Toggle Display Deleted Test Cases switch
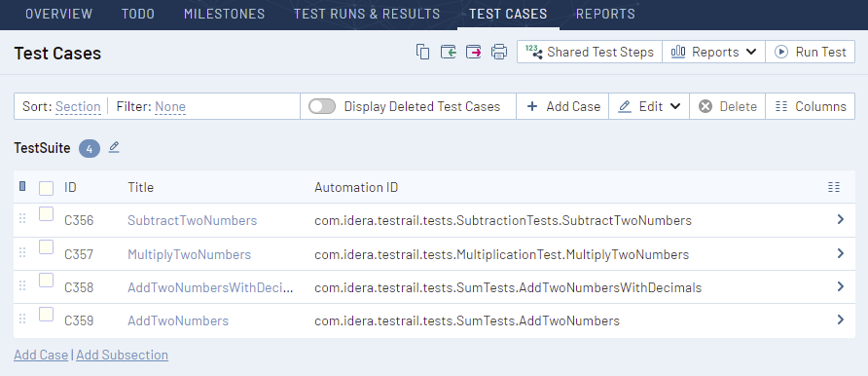Image resolution: width=868 pixels, height=376 pixels. [x=322, y=106]
